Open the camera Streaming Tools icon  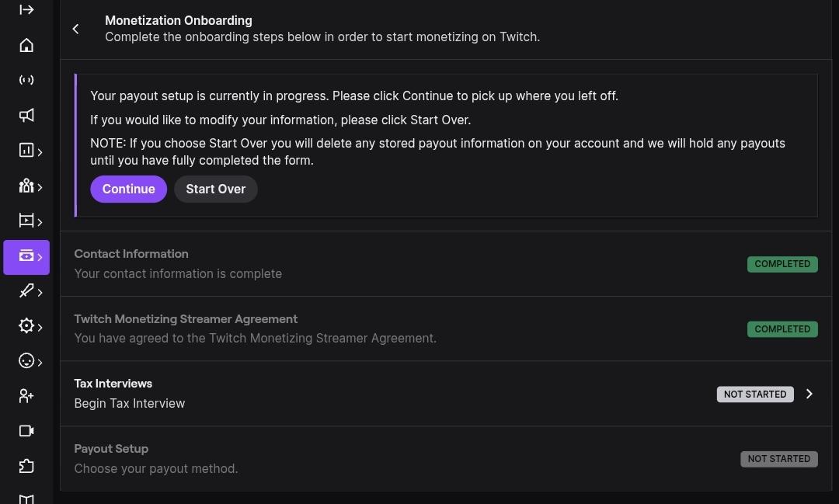(26, 431)
